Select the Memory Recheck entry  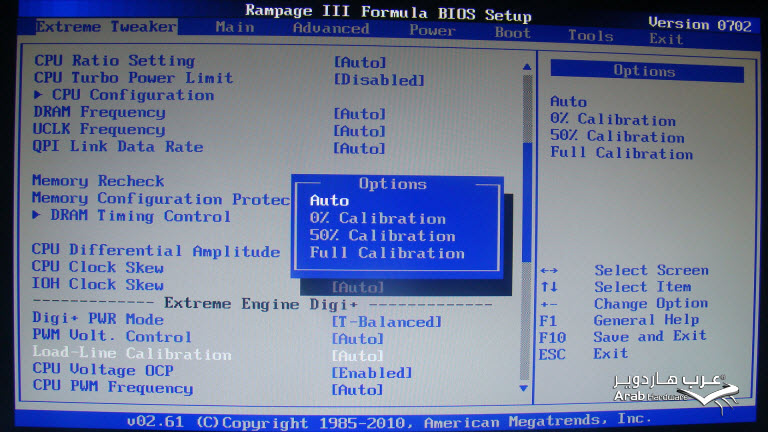[98, 181]
